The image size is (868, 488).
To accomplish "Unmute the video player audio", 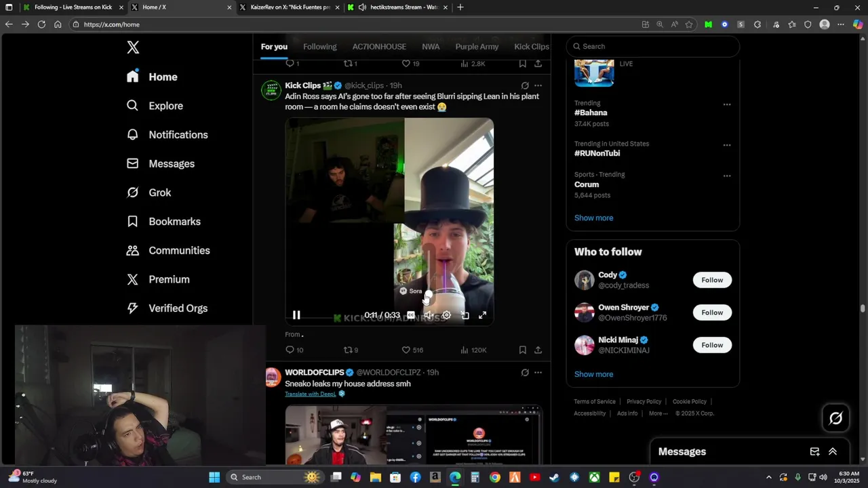I will click(429, 315).
